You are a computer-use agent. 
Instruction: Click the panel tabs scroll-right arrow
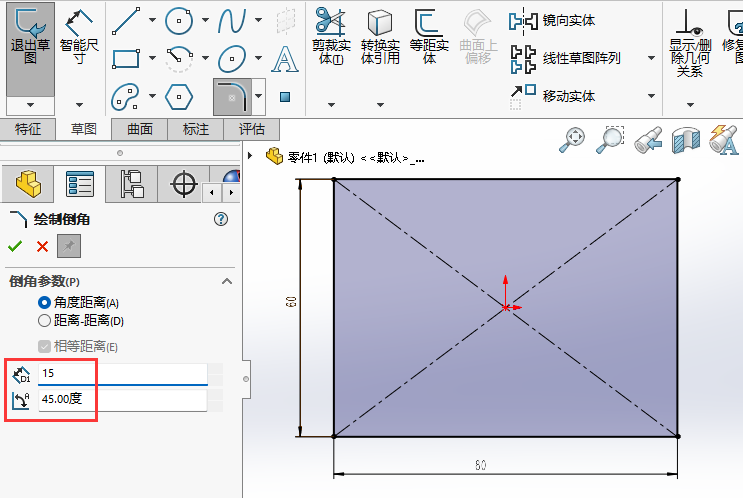point(231,192)
